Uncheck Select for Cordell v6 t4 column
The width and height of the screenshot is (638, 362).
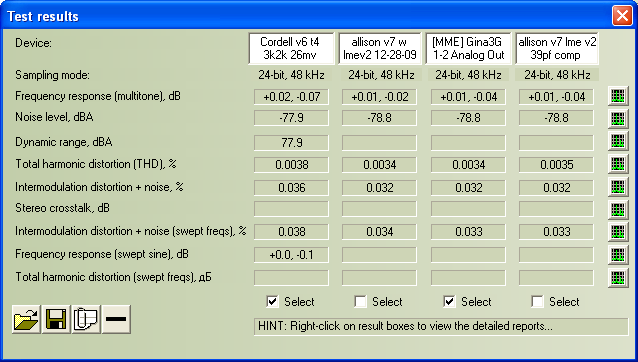272,301
